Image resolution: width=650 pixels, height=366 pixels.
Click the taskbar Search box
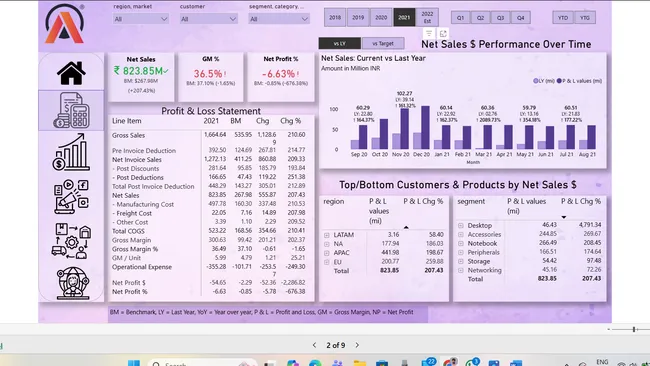click(202, 364)
